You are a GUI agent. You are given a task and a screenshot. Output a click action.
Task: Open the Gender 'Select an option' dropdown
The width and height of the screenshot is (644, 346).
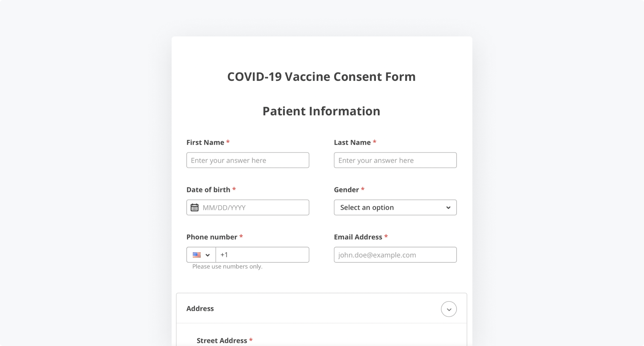point(395,208)
